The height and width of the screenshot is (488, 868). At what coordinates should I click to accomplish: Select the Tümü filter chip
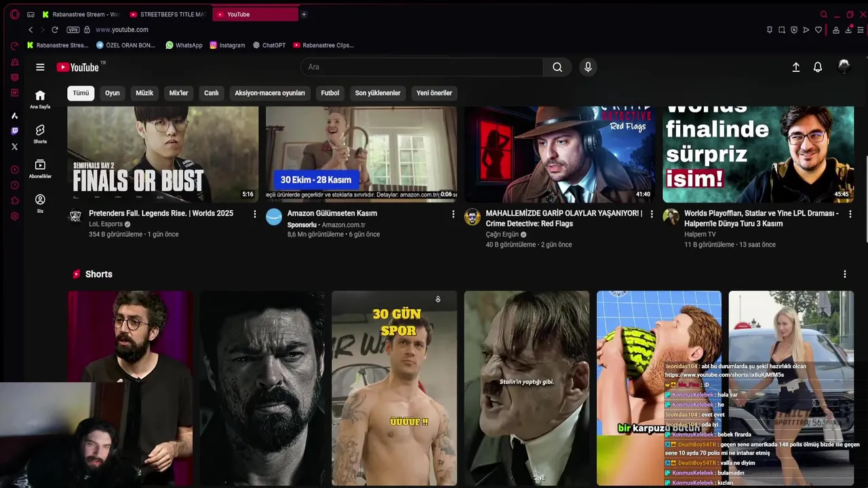point(81,93)
